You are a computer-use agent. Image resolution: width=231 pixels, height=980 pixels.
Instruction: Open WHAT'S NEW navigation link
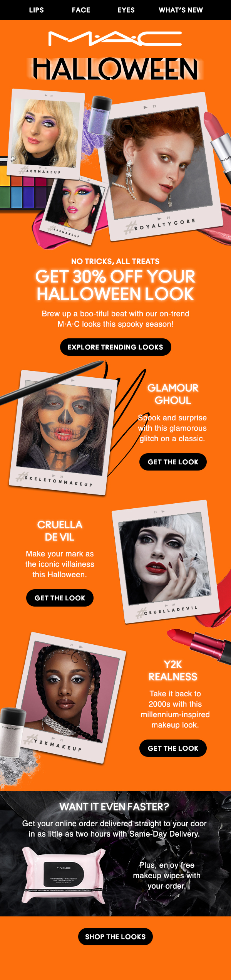181,10
